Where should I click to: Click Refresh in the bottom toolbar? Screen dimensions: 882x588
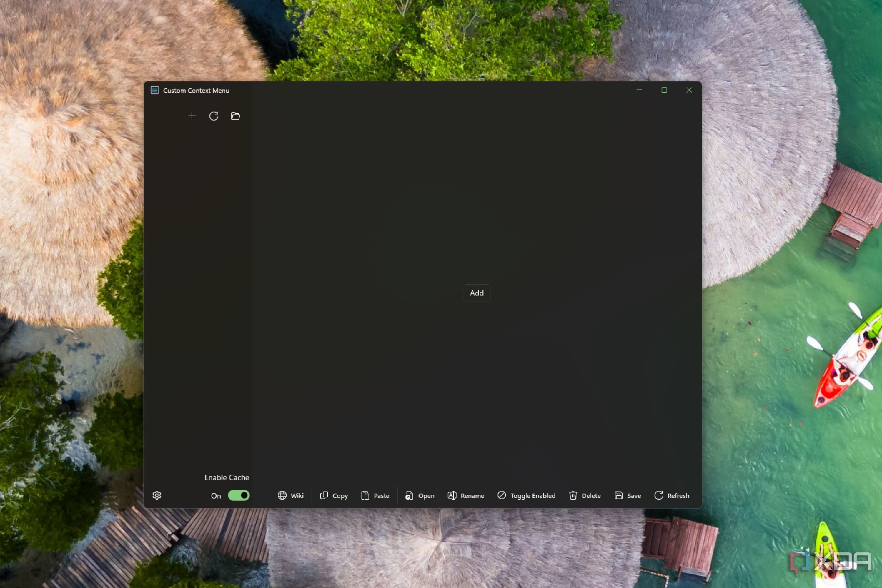pyautogui.click(x=672, y=495)
